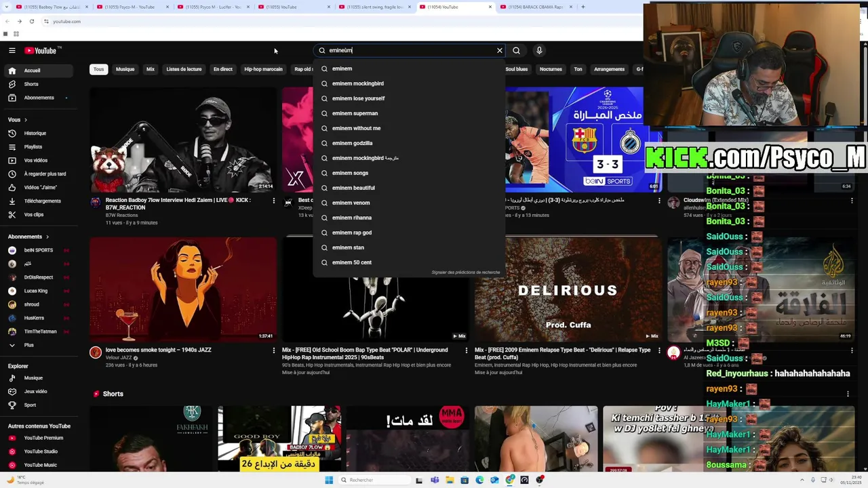This screenshot has width=868, height=488.
Task: Select the Musique filter chip
Action: click(x=125, y=69)
